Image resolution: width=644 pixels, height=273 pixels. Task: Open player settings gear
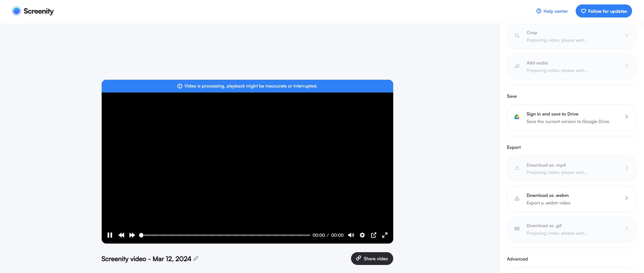point(362,235)
